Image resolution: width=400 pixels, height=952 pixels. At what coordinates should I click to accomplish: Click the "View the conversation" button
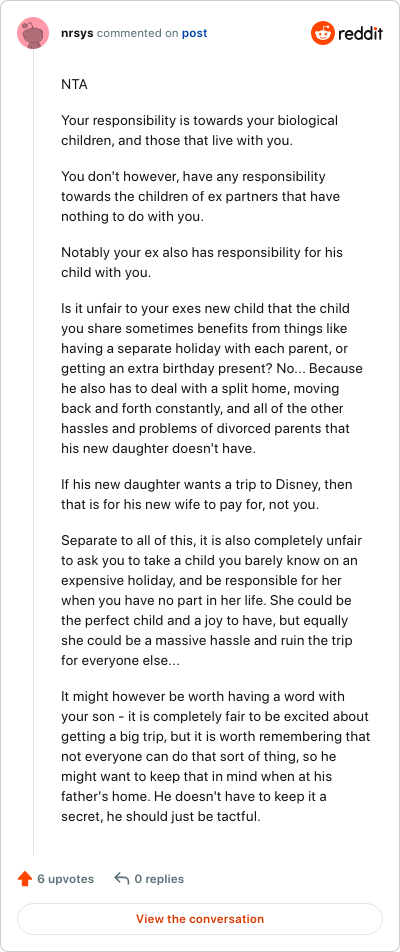[200, 919]
